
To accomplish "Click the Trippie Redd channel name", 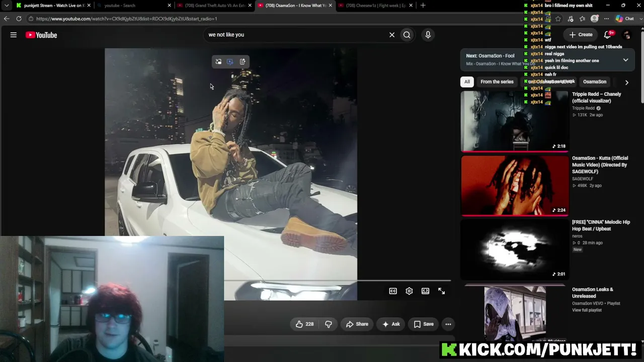I will (x=583, y=108).
